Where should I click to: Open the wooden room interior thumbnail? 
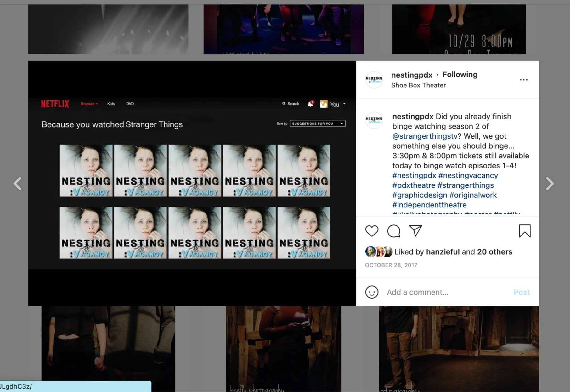tap(459, 349)
